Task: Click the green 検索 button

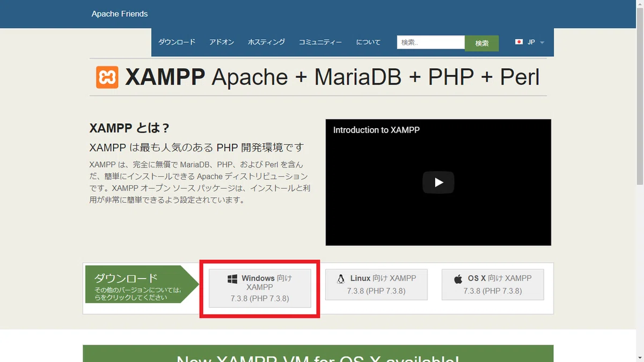Action: tap(482, 43)
